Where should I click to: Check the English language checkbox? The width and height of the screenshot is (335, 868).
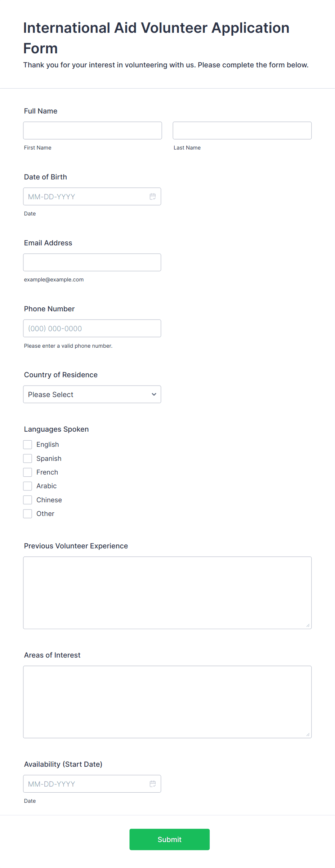tap(27, 444)
